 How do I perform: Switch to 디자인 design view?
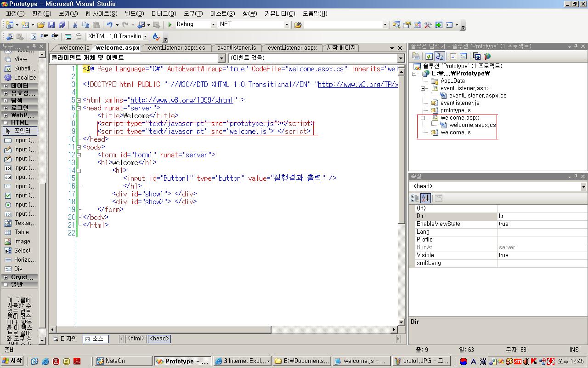pos(65,339)
